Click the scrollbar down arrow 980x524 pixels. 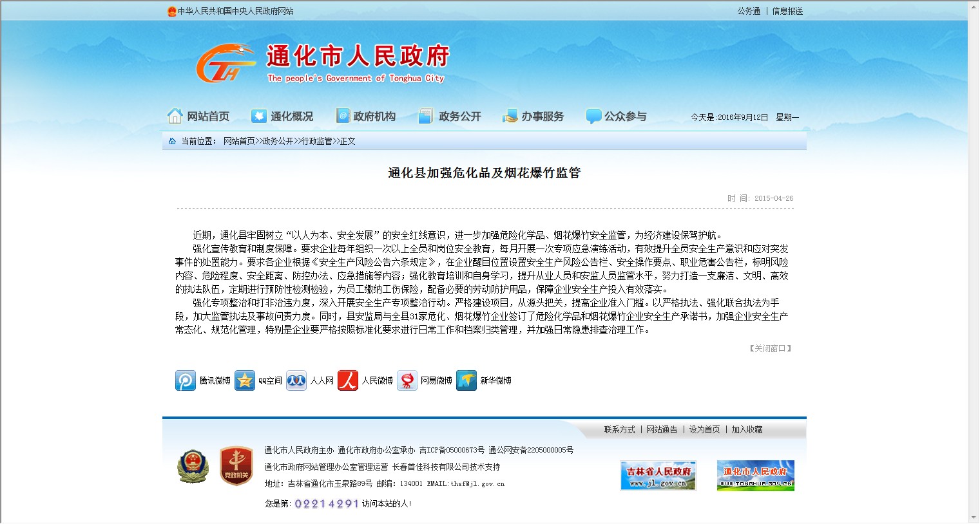973,518
